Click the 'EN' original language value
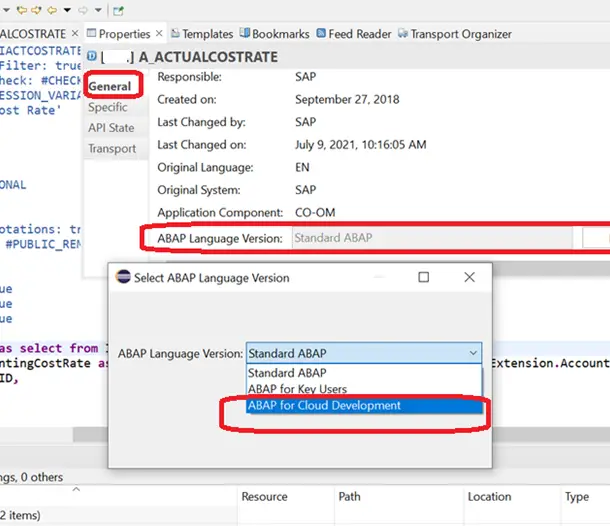 click(302, 167)
